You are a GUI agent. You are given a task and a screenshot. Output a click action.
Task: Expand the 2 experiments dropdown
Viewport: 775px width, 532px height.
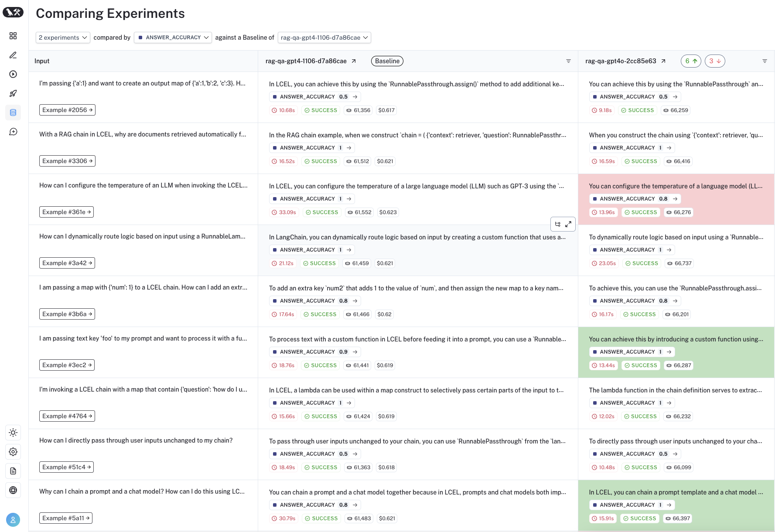pos(63,38)
